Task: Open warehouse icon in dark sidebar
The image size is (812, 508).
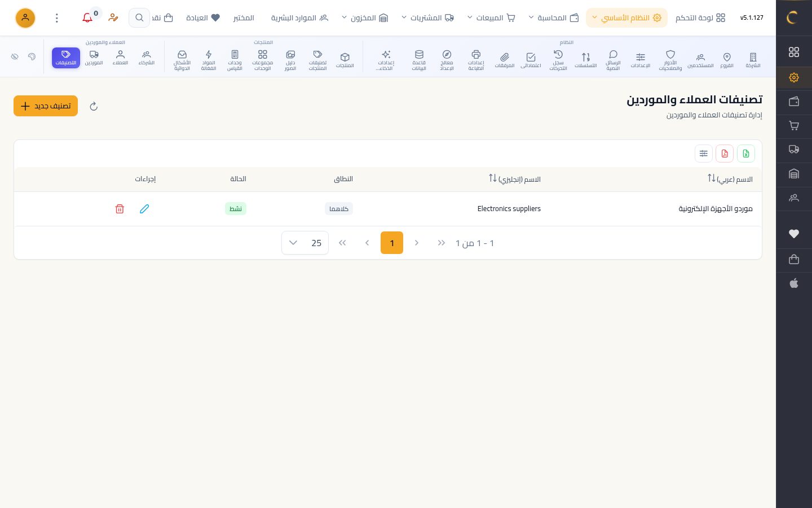Action: pyautogui.click(x=794, y=174)
